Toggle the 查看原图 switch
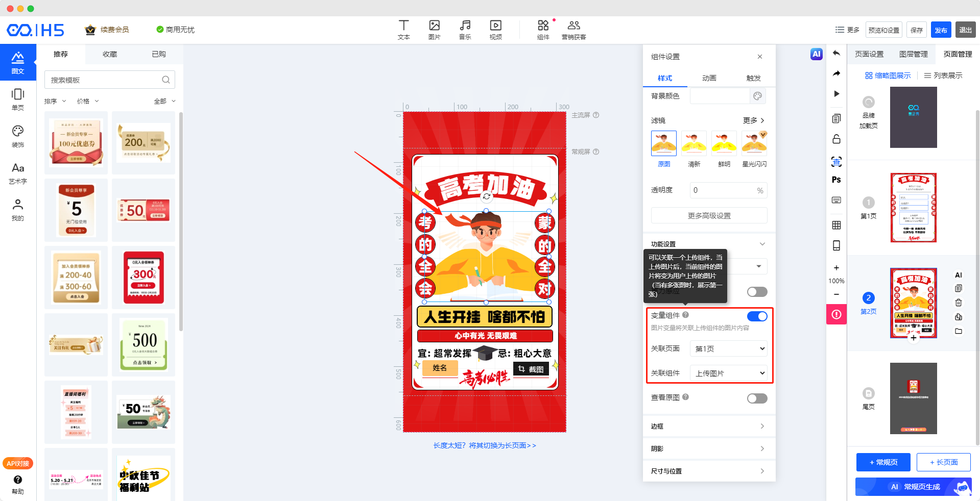 (x=757, y=398)
